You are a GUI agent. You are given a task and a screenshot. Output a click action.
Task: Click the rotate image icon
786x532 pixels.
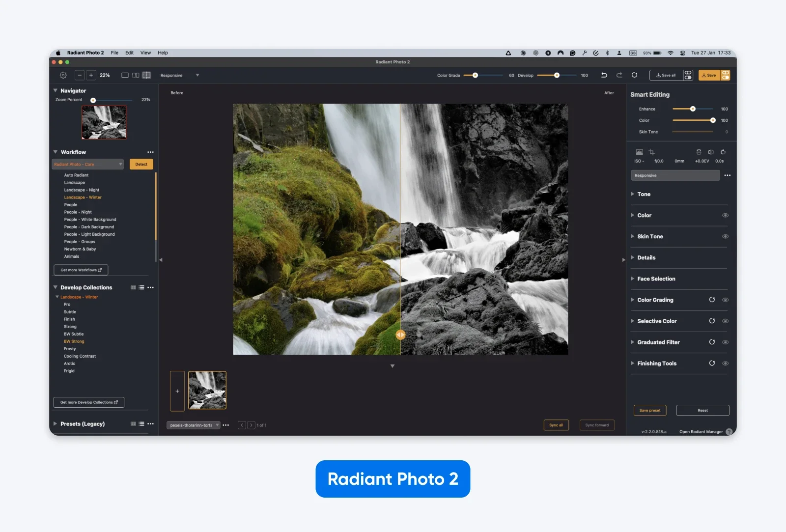[x=723, y=152]
